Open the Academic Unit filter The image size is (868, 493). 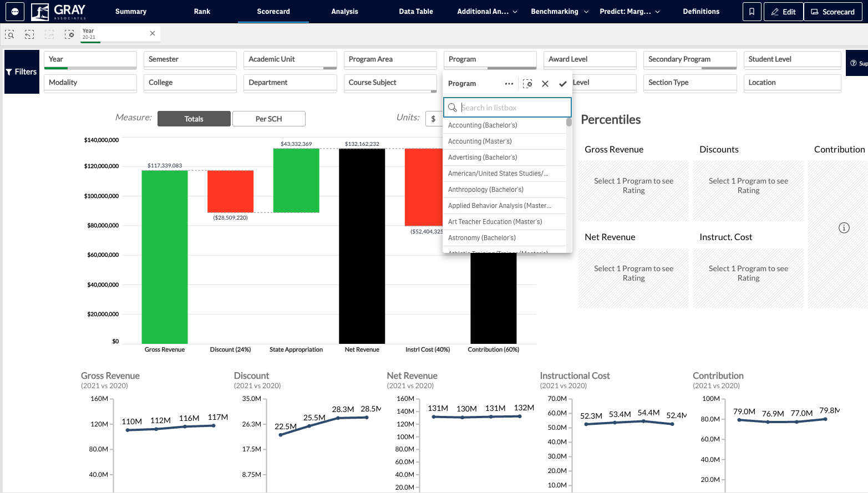click(x=290, y=60)
